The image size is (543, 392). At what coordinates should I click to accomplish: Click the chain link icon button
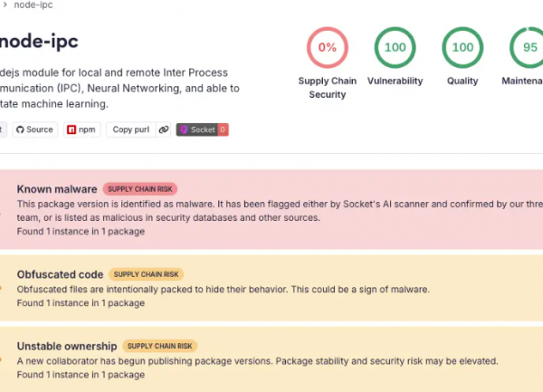click(164, 129)
